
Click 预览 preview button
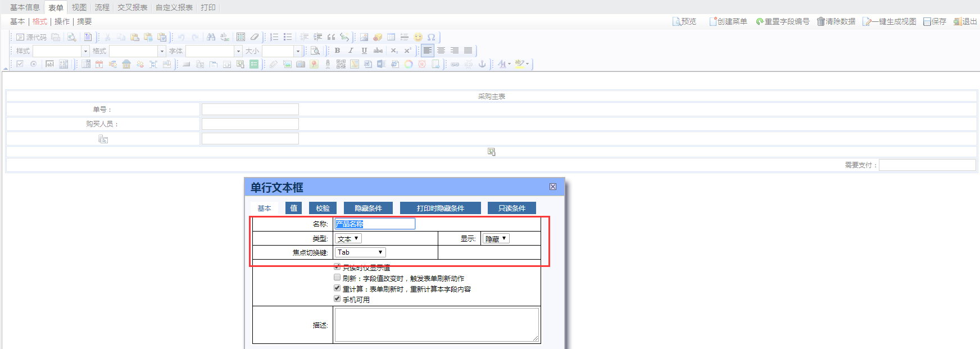pos(684,21)
